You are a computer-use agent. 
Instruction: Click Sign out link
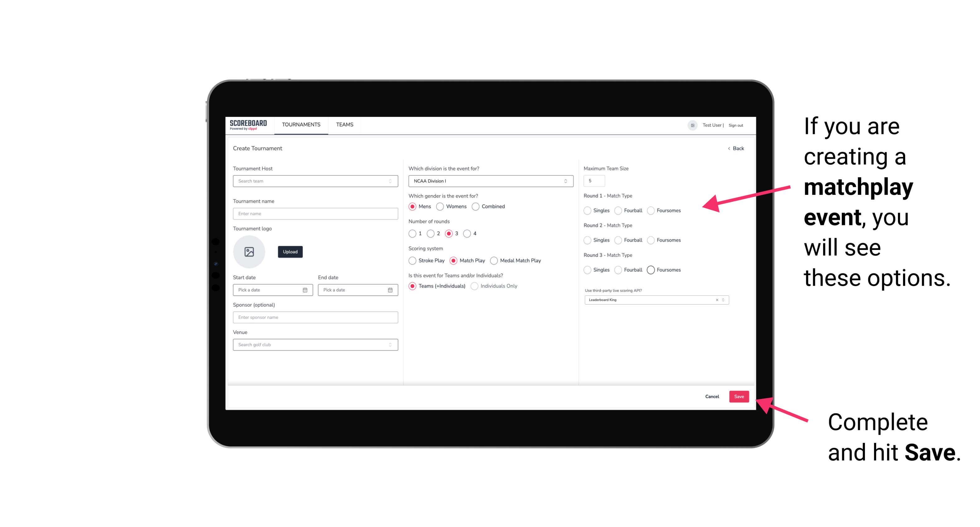tap(734, 125)
